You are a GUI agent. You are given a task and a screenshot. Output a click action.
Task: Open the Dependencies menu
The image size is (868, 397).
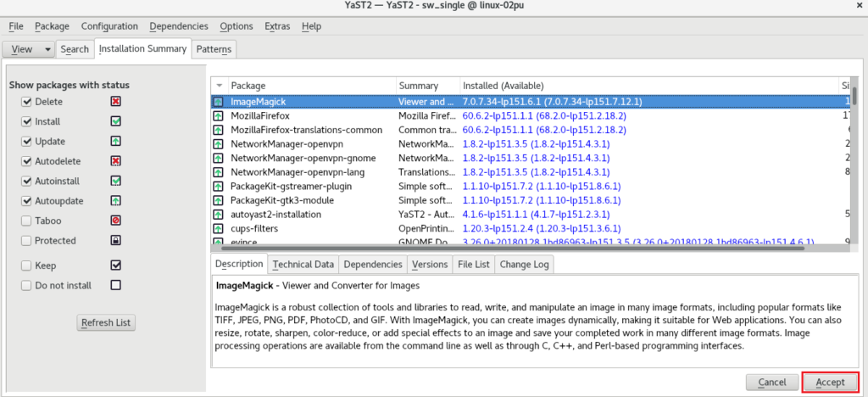click(x=179, y=26)
